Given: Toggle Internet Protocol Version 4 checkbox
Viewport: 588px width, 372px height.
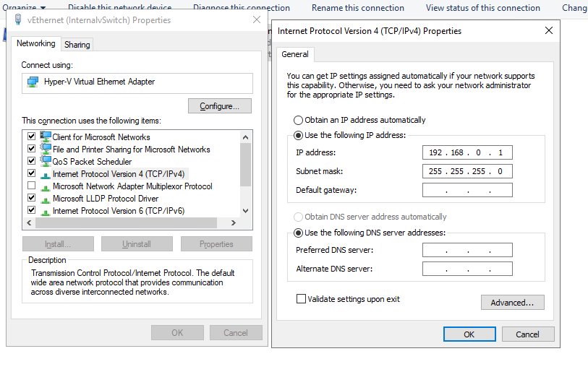Looking at the screenshot, I should click(x=32, y=173).
